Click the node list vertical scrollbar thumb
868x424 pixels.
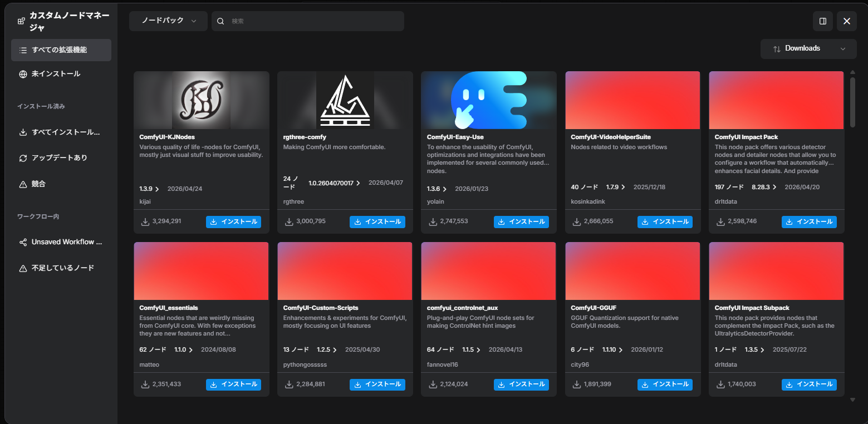pyautogui.click(x=852, y=102)
